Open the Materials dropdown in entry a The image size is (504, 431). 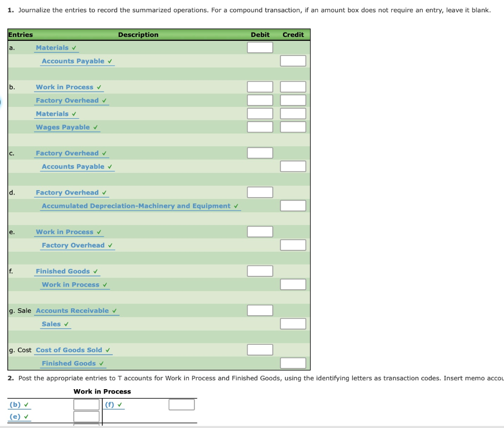coord(56,48)
